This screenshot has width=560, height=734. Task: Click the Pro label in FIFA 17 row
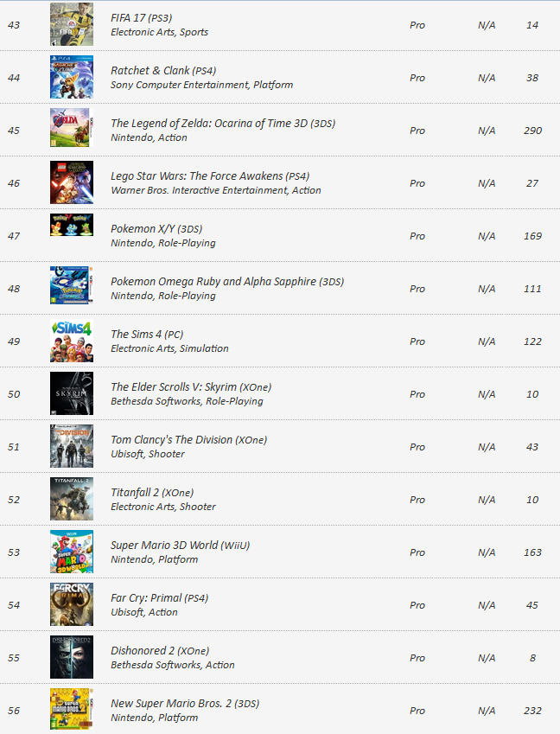point(417,25)
